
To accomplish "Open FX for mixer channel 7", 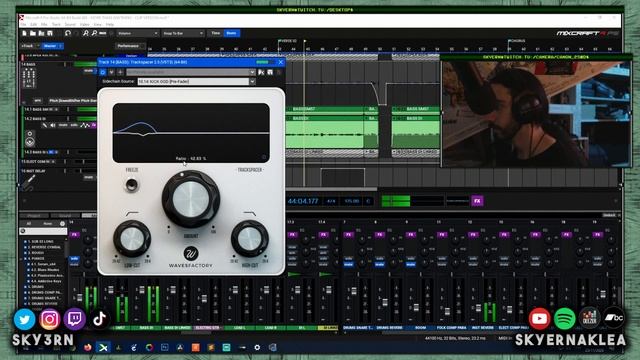I will (x=348, y=235).
